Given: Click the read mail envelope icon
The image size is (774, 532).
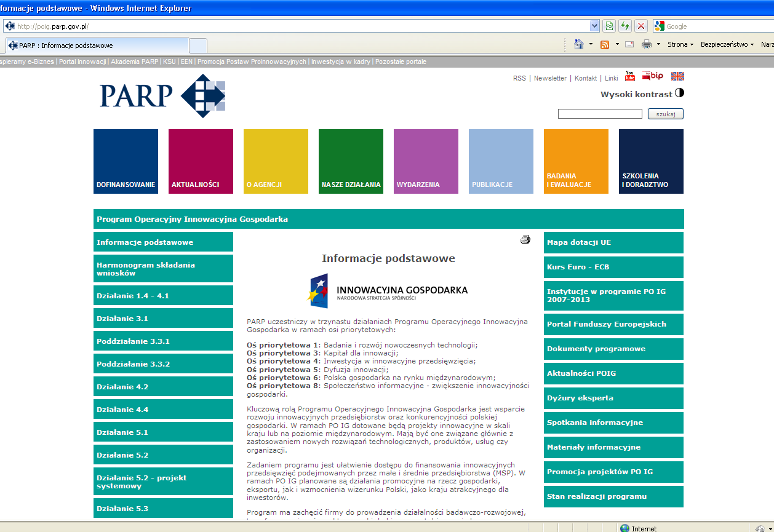Looking at the screenshot, I should pyautogui.click(x=629, y=44).
